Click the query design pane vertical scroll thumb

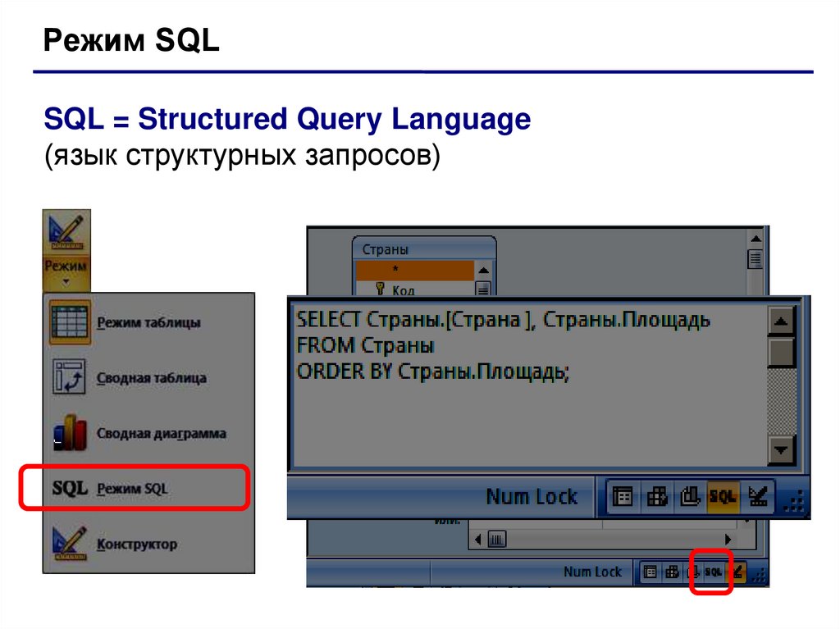click(x=756, y=259)
